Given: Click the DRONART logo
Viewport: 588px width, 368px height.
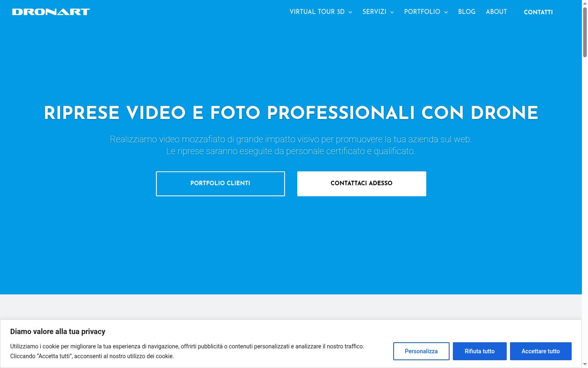Looking at the screenshot, I should 51,12.
